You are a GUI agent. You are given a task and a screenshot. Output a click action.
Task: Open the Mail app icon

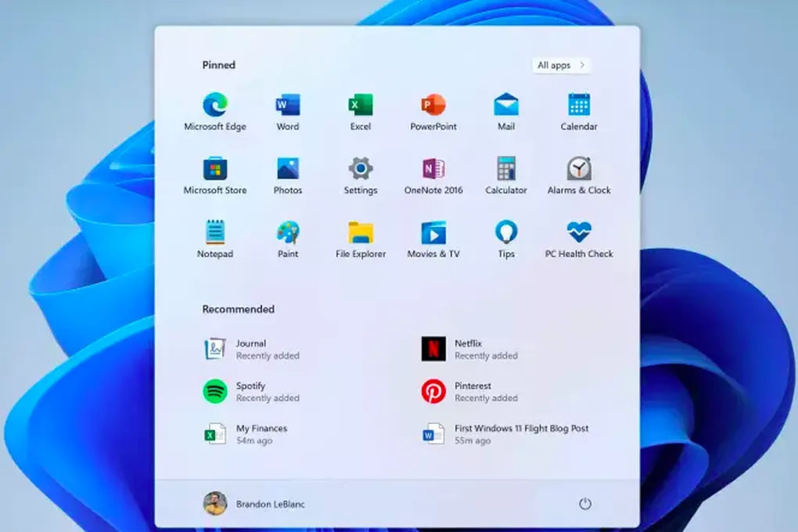coord(505,105)
